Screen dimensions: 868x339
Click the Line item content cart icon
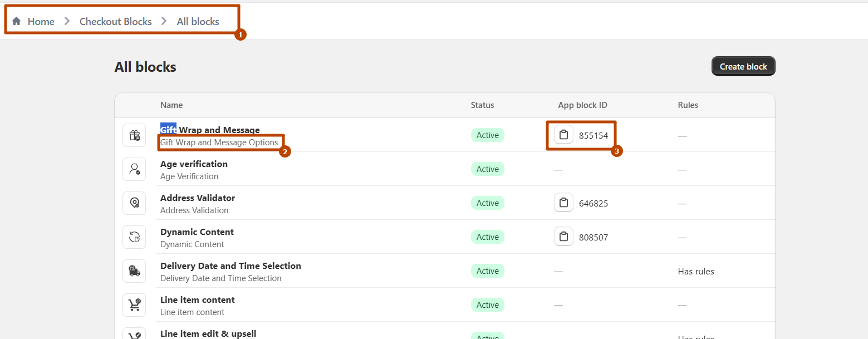134,305
